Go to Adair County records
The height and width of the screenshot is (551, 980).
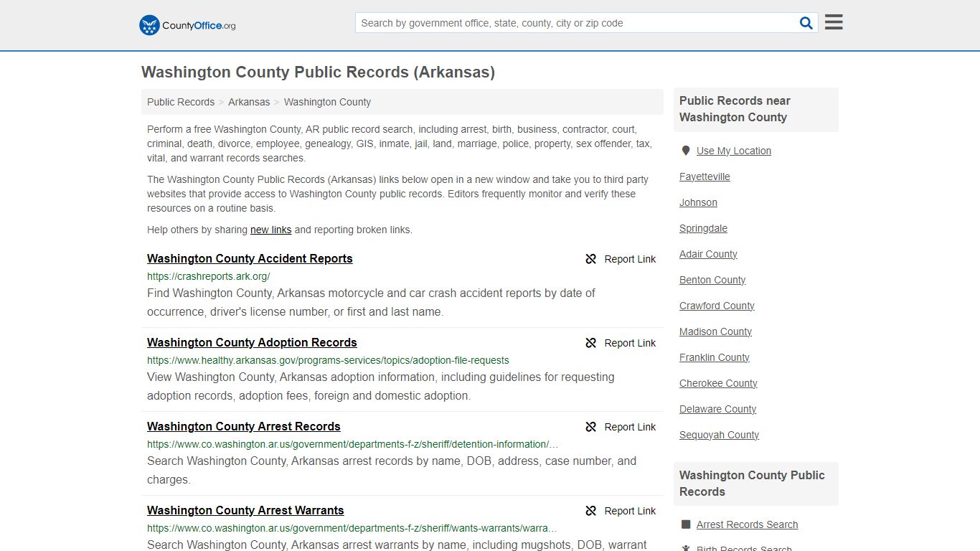point(708,254)
